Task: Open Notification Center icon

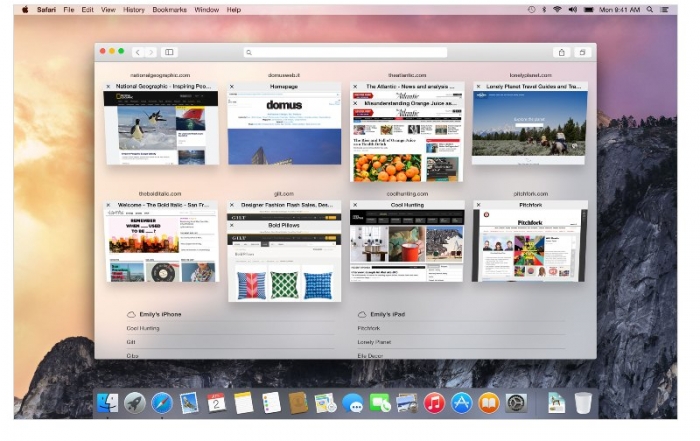Action: click(665, 9)
